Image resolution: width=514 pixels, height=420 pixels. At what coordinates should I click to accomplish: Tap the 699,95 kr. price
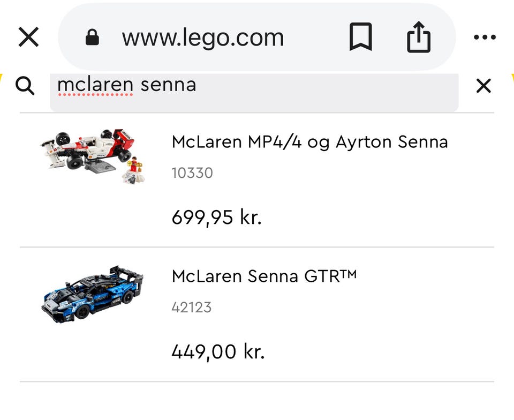point(216,217)
